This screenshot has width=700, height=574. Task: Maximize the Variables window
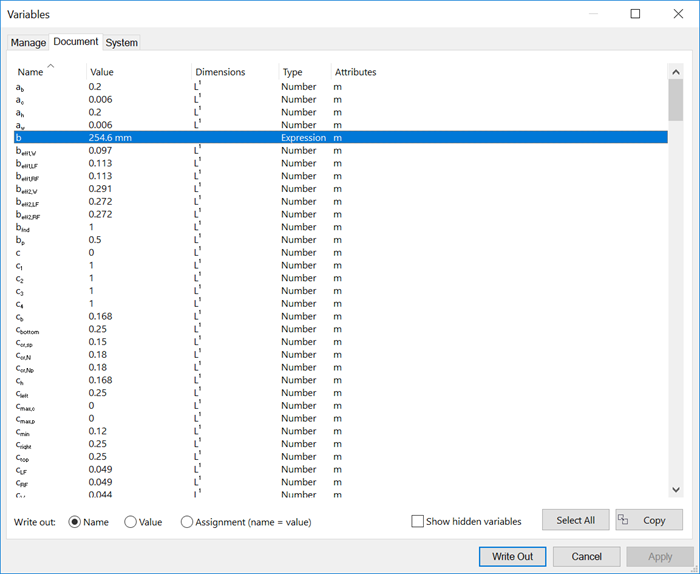point(635,14)
